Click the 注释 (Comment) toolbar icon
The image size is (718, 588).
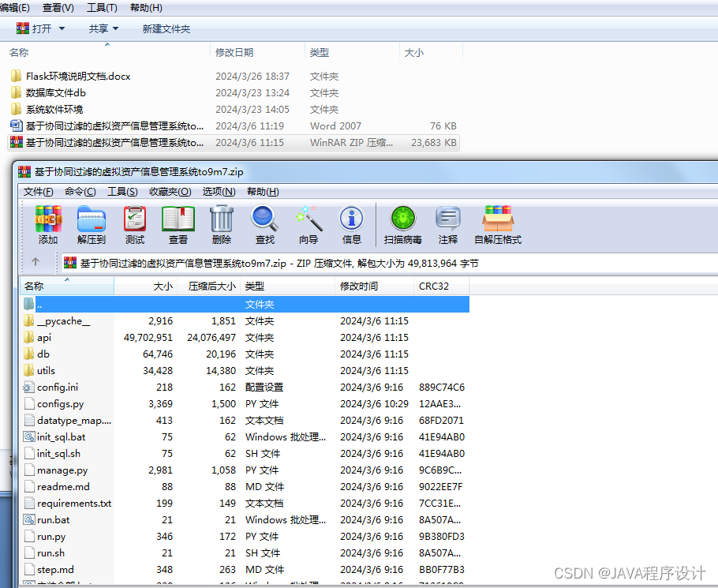450,225
